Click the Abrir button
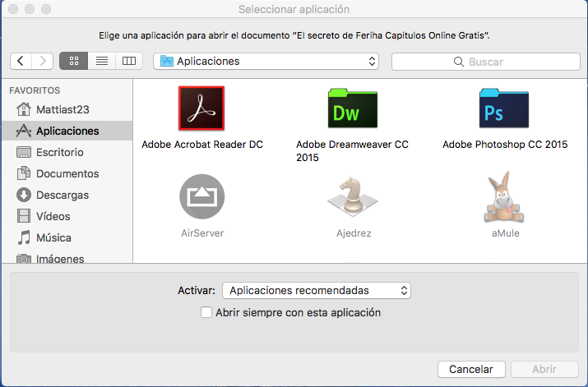Viewport: 588px width, 387px height. tap(544, 370)
